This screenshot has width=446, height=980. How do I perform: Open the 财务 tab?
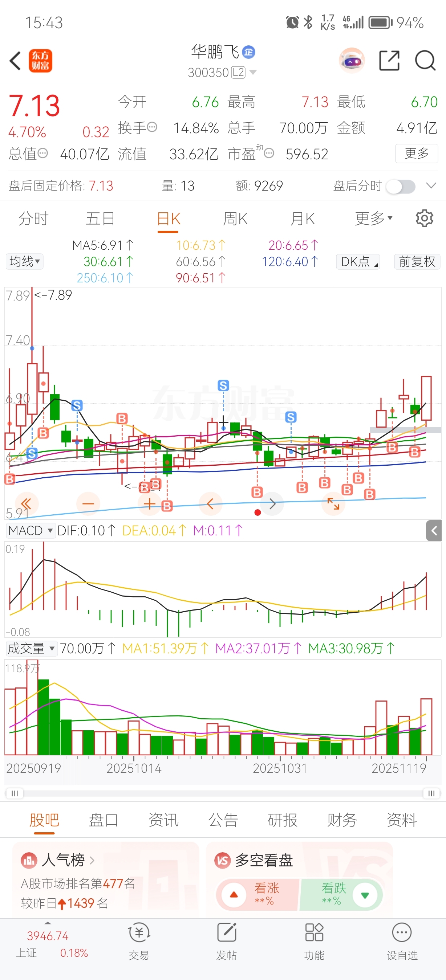342,820
